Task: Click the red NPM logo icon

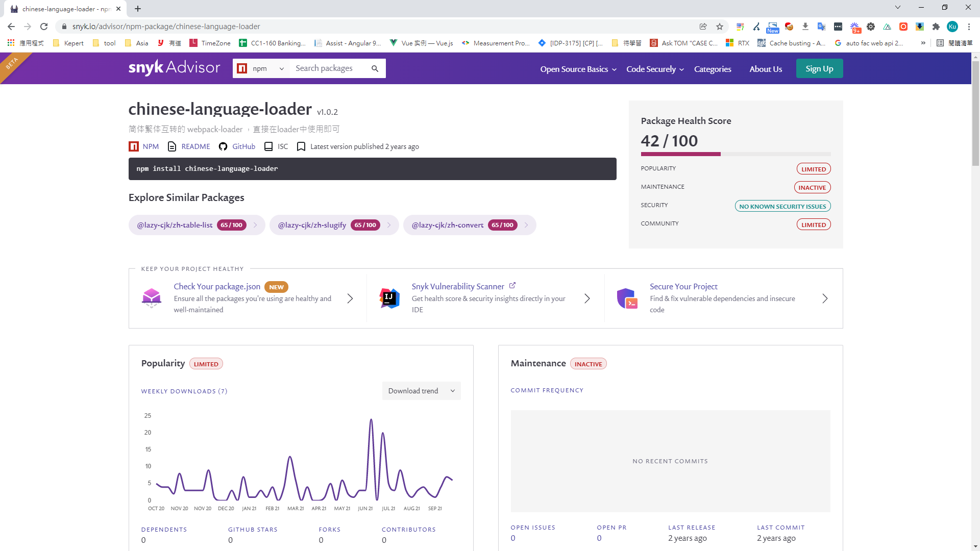Action: (134, 146)
